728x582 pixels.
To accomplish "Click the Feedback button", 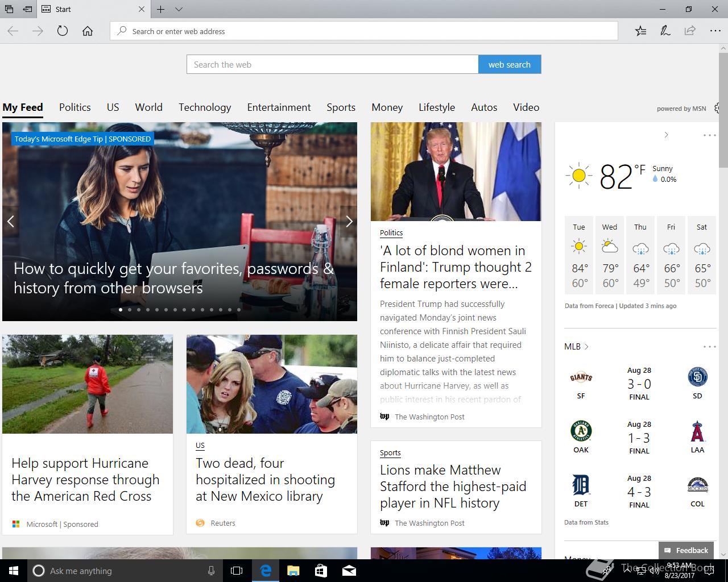I will point(686,550).
